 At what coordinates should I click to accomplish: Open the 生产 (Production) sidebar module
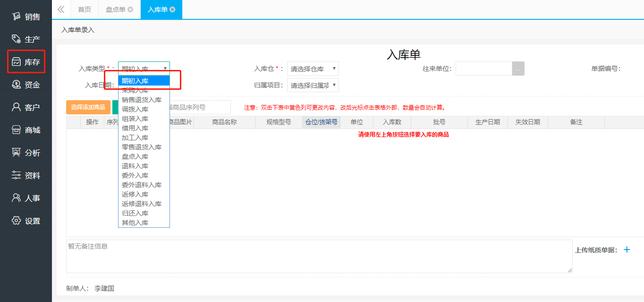pos(26,39)
